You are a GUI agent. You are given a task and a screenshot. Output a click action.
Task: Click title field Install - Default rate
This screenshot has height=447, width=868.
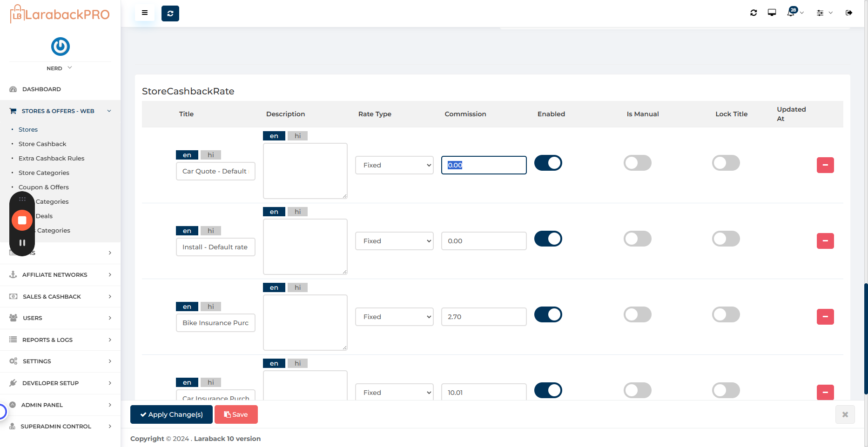click(x=215, y=247)
